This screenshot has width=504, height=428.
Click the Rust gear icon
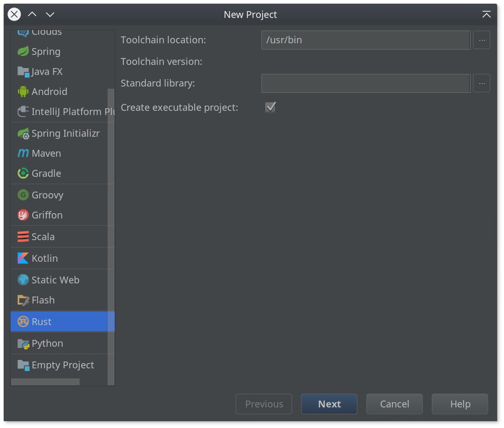tap(23, 321)
